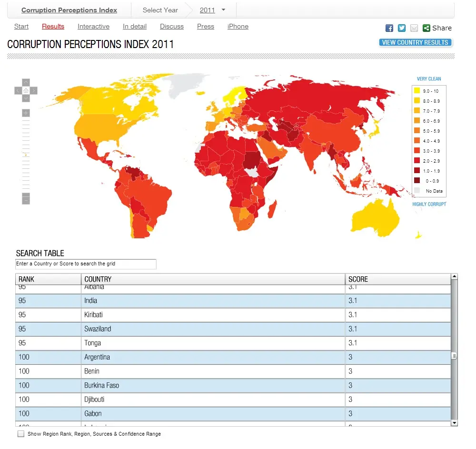Sort table by RANK column header
This screenshot has height=449, width=476.
coord(48,279)
